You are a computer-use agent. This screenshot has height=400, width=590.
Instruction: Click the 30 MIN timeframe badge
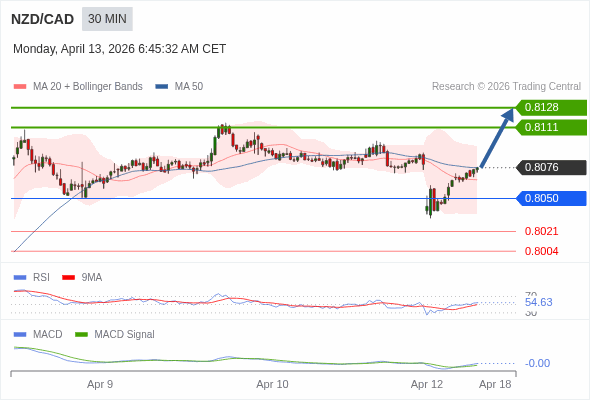pos(107,19)
